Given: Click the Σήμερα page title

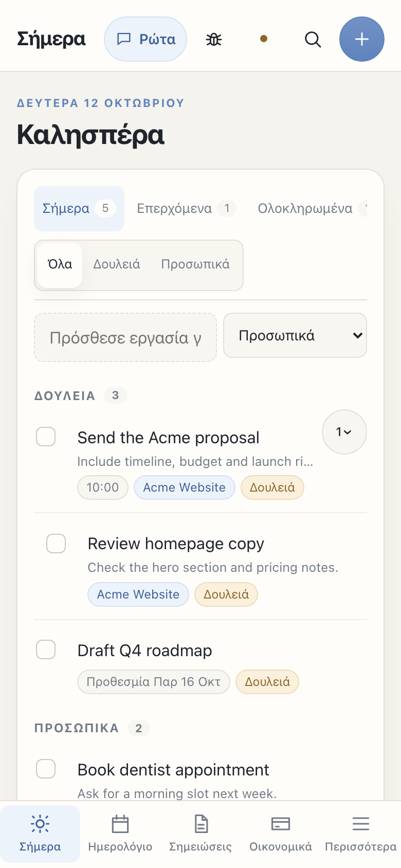Looking at the screenshot, I should pyautogui.click(x=51, y=39).
